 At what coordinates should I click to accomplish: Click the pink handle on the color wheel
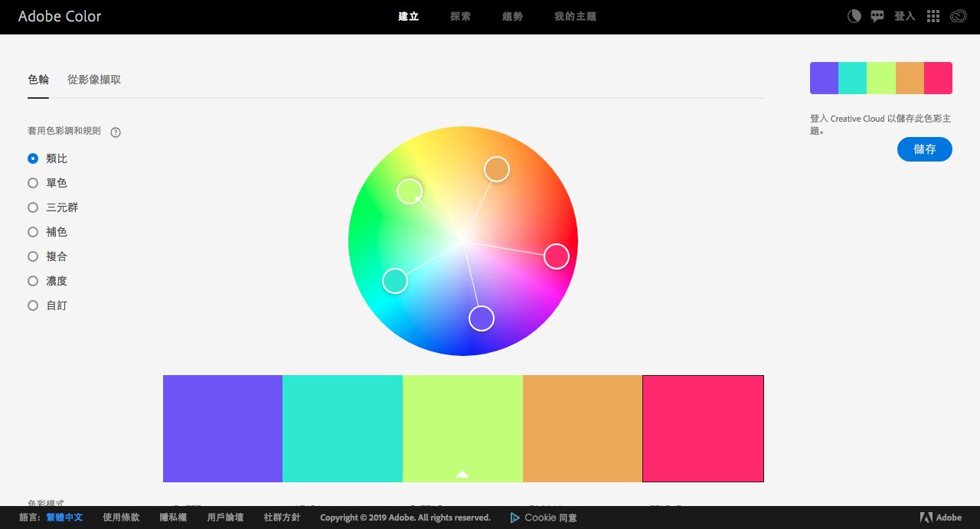tap(557, 256)
